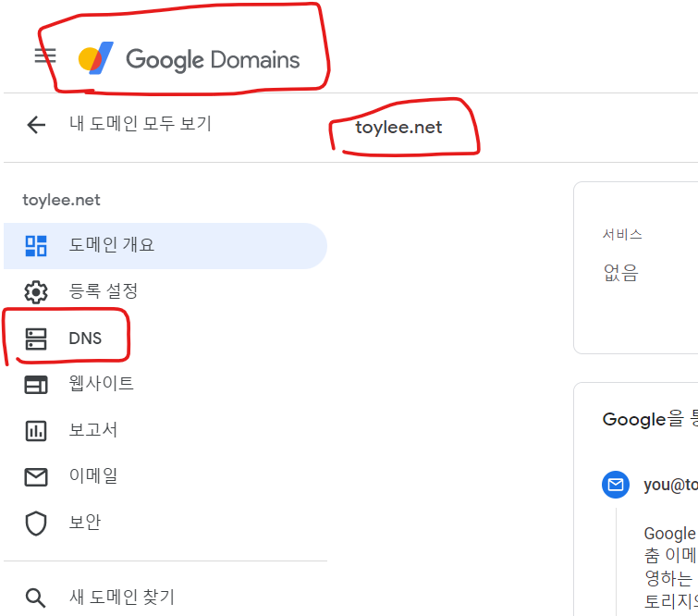Click the 등록 설정 gear icon
Viewport: 698px width, 616px height.
[36, 292]
